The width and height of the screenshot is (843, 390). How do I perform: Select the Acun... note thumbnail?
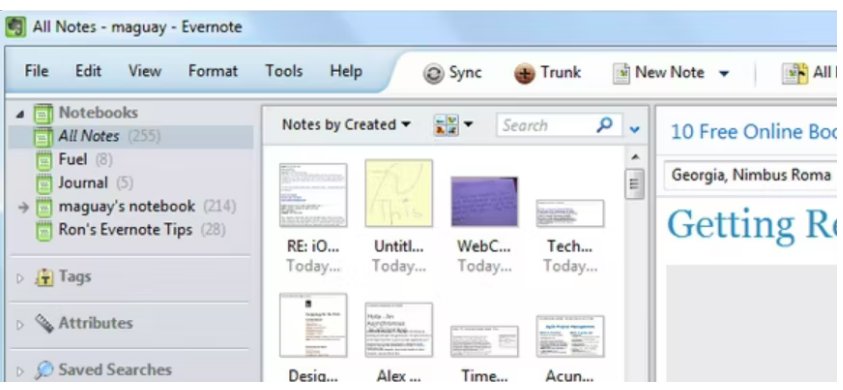coord(570,337)
